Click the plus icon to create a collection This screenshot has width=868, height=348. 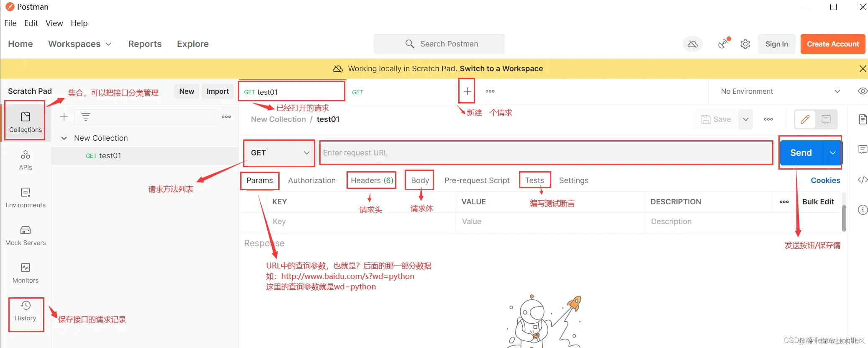[x=64, y=117]
